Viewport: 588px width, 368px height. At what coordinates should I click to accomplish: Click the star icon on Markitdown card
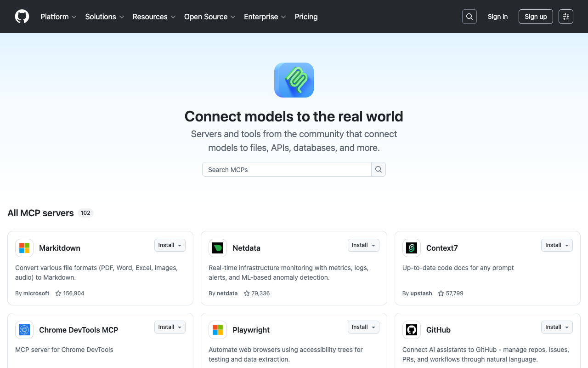58,293
